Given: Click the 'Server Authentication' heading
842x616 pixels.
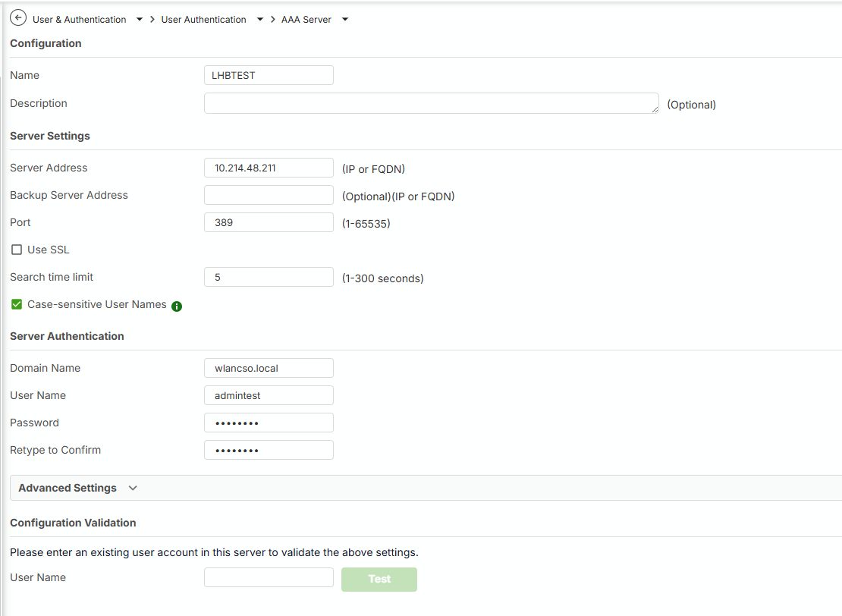Looking at the screenshot, I should pyautogui.click(x=67, y=336).
